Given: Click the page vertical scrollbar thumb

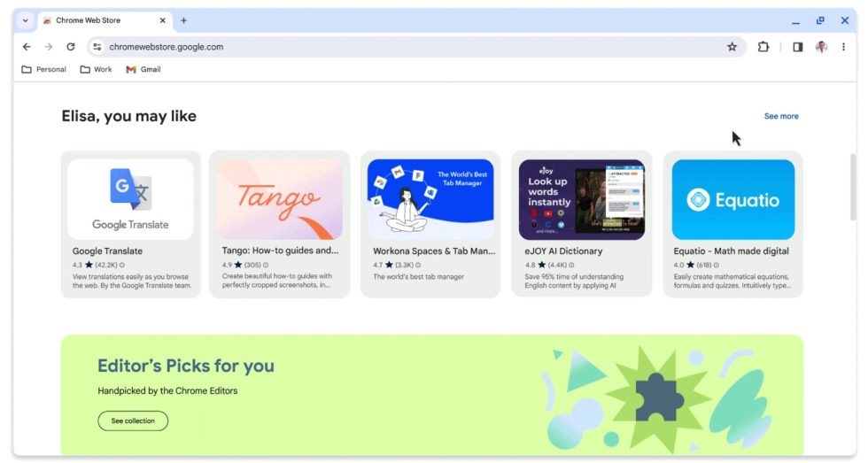Looking at the screenshot, I should pyautogui.click(x=853, y=187).
